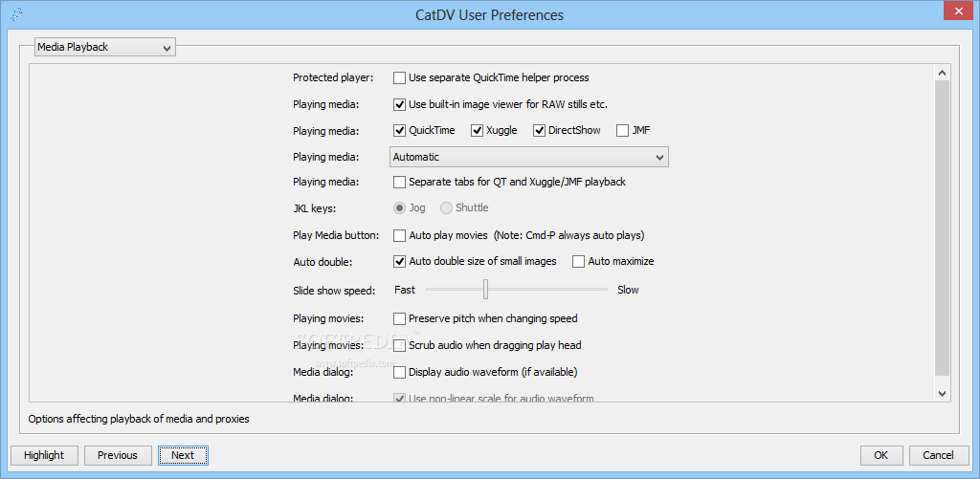Image resolution: width=980 pixels, height=479 pixels.
Task: Click the scrollbar up arrow
Action: pos(943,73)
